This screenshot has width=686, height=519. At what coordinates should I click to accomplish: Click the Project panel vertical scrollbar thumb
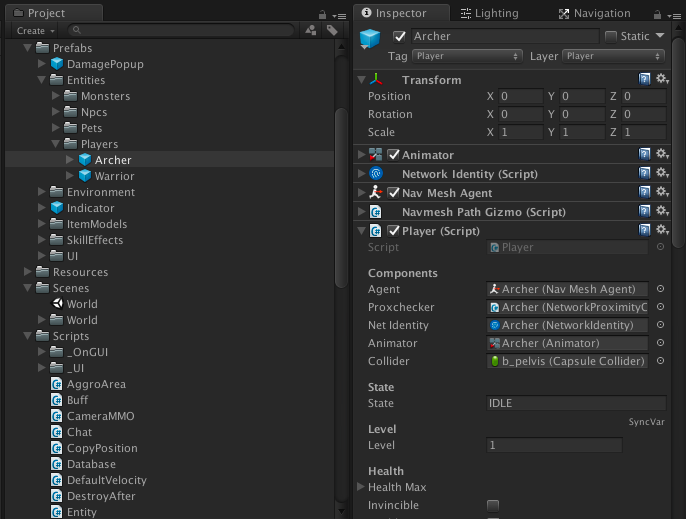tap(341, 198)
